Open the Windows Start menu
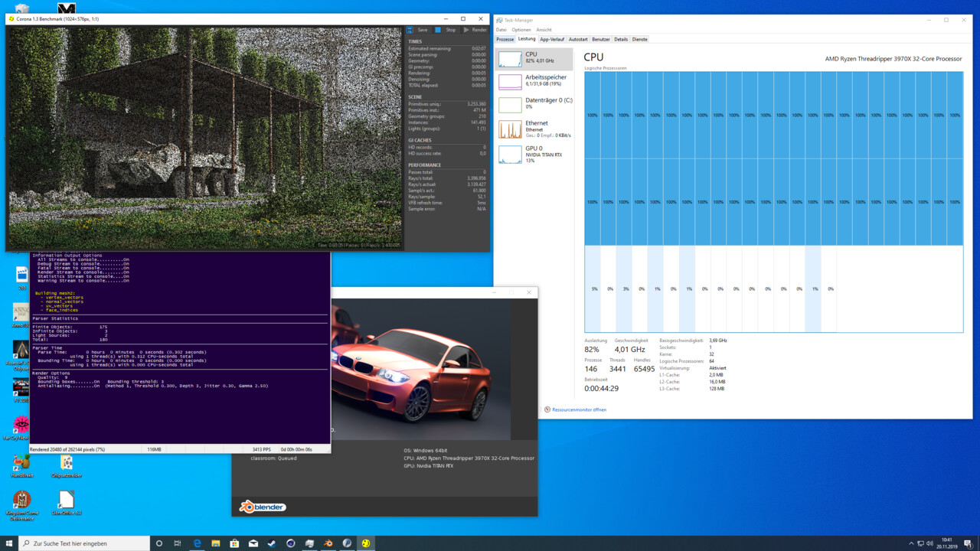Viewport: 980px width, 551px height. click(9, 543)
